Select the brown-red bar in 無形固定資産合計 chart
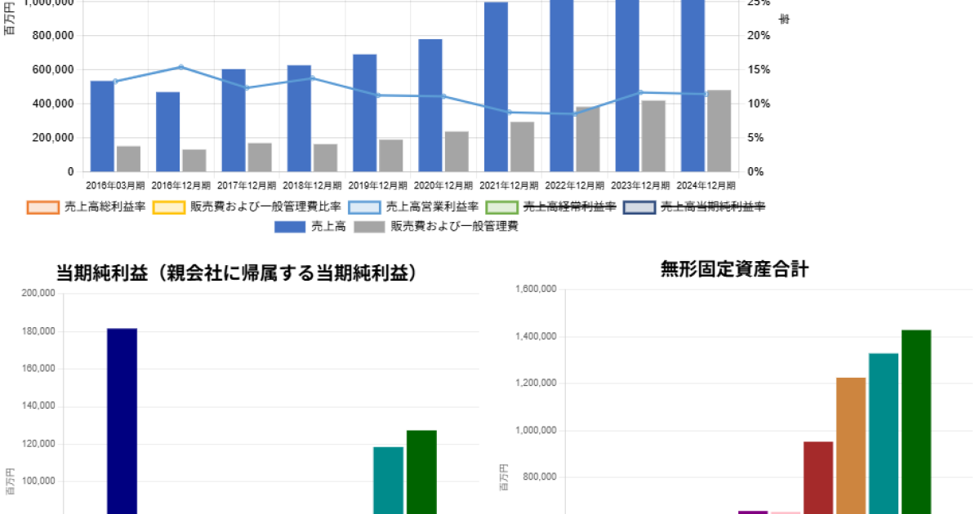Screen dimensions: 980x514 tap(818, 477)
